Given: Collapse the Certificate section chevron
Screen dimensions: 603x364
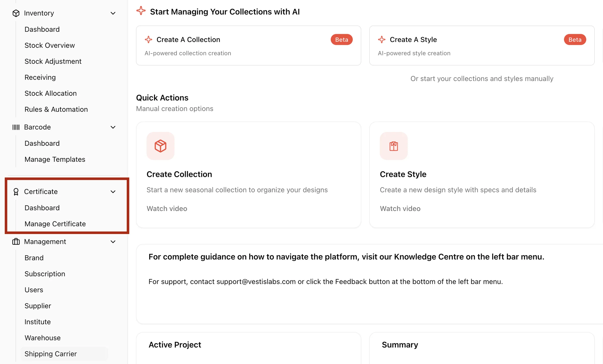Looking at the screenshot, I should click(x=113, y=192).
